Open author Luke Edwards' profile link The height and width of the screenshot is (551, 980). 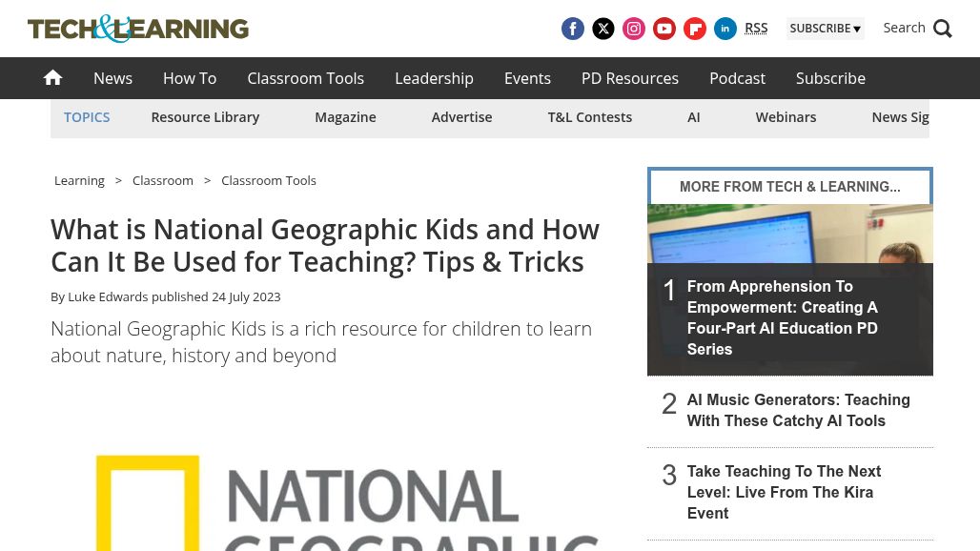(108, 296)
